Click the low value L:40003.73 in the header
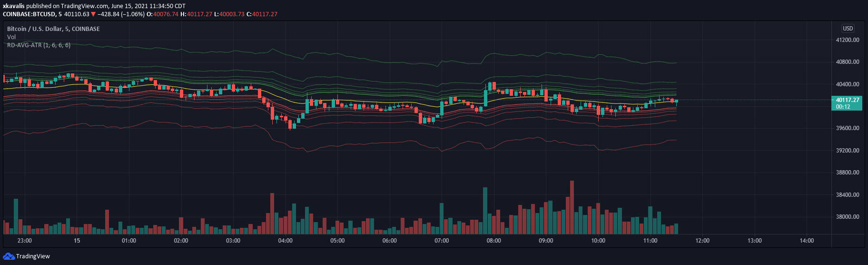 [229, 14]
